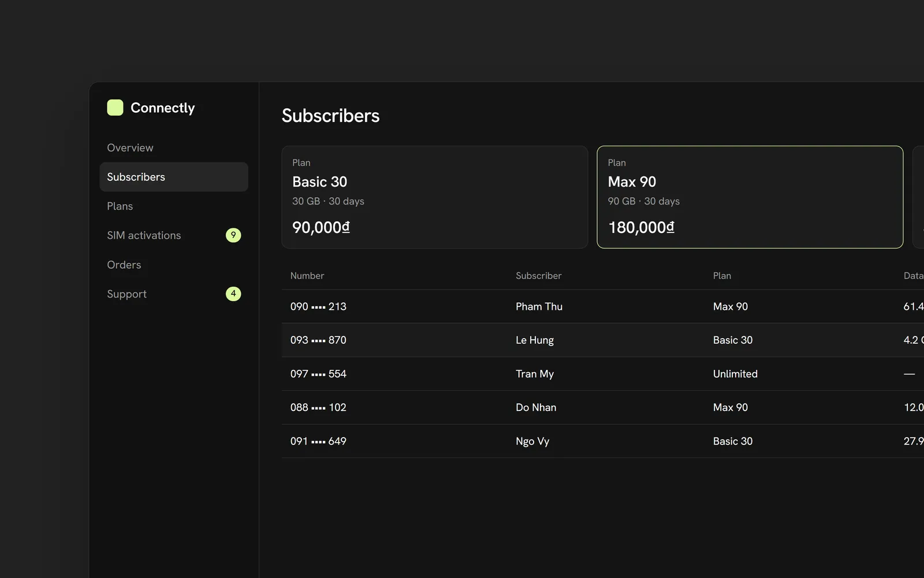Viewport: 924px width, 578px height.
Task: Select the Tran My Unlimited row
Action: coord(603,374)
